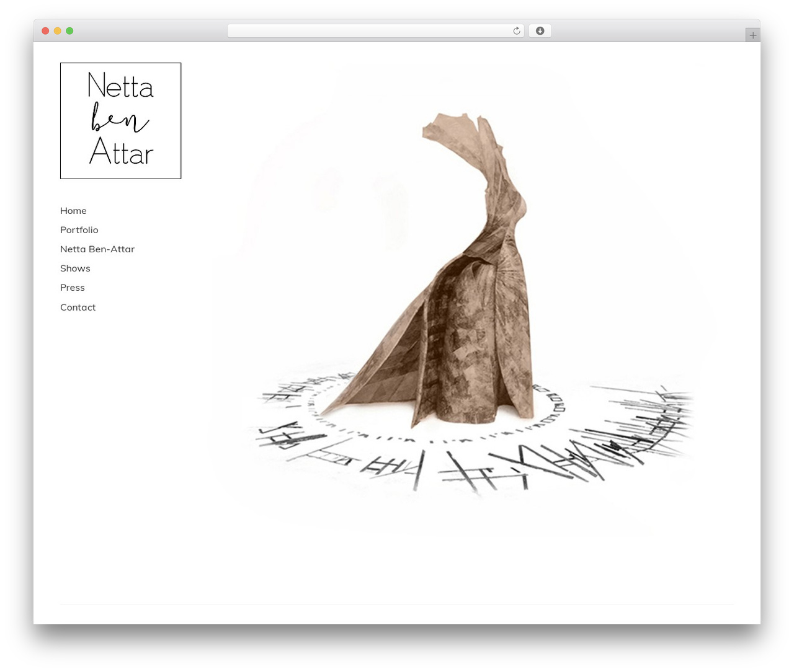Open the downloads button in toolbar
The width and height of the screenshot is (794, 672).
540,31
